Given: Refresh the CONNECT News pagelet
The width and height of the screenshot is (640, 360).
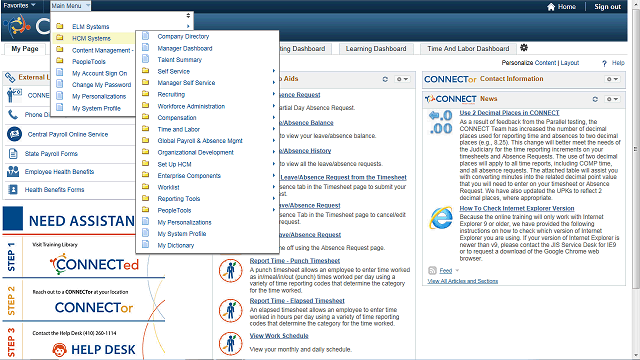Looking at the screenshot, I should coord(595,99).
